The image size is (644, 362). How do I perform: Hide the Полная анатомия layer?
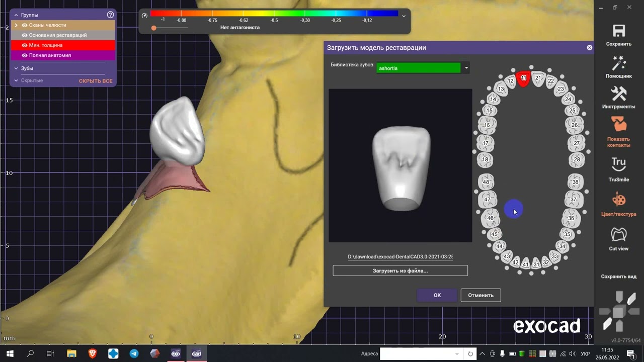24,55
